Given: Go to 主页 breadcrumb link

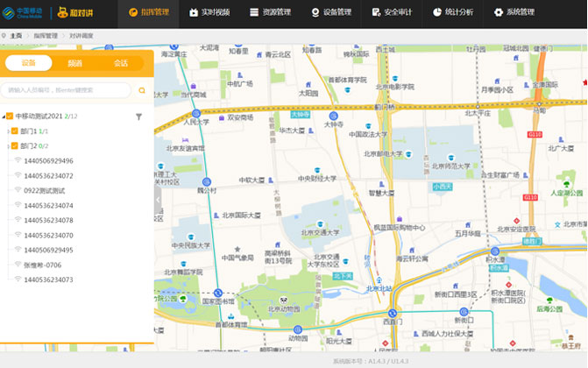Looking at the screenshot, I should (16, 36).
